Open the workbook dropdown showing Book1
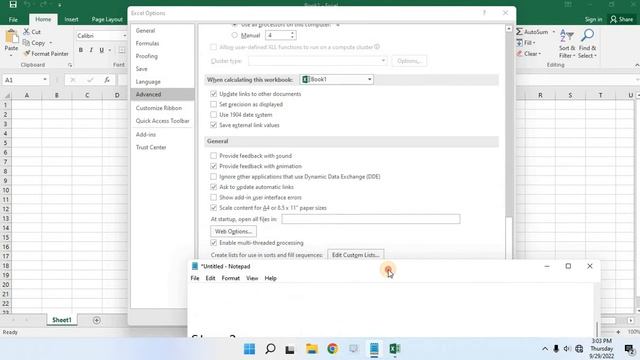The width and height of the screenshot is (640, 360). coord(337,80)
